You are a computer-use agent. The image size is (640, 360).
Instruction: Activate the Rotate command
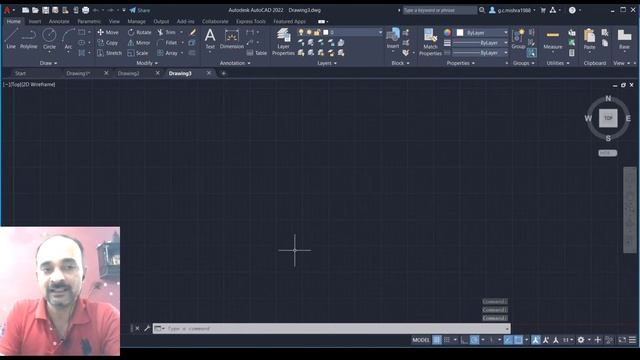coord(139,32)
